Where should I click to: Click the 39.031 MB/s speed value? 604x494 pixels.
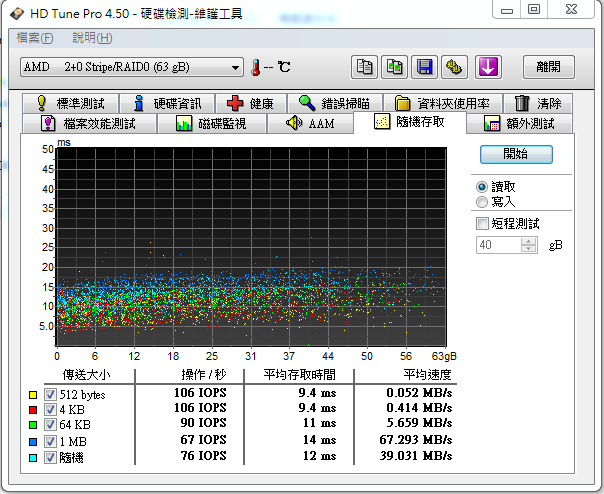[x=416, y=456]
